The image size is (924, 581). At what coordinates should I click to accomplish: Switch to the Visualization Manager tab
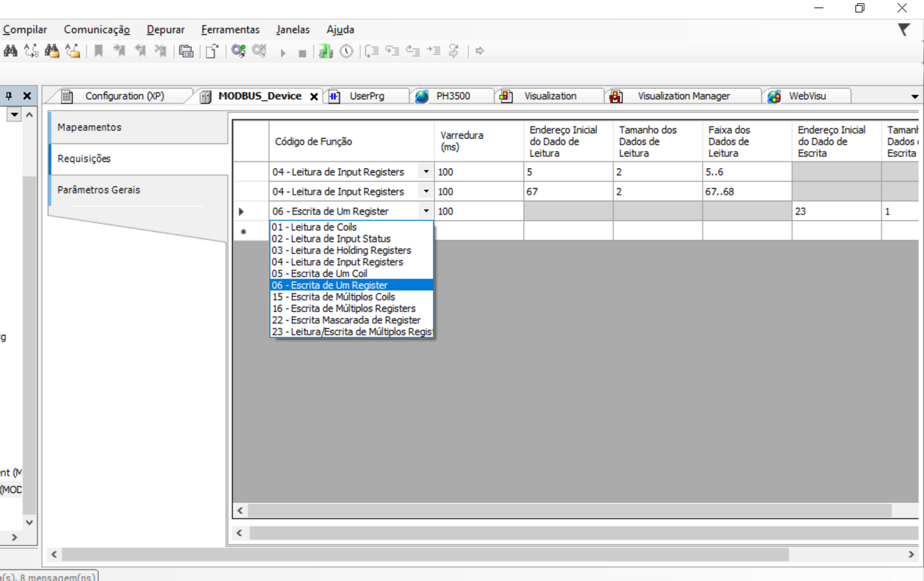683,96
